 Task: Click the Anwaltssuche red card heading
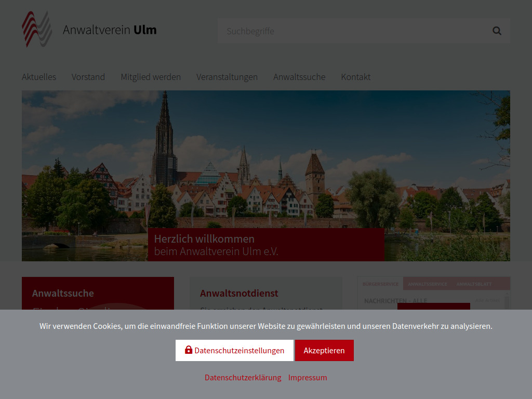tap(63, 293)
